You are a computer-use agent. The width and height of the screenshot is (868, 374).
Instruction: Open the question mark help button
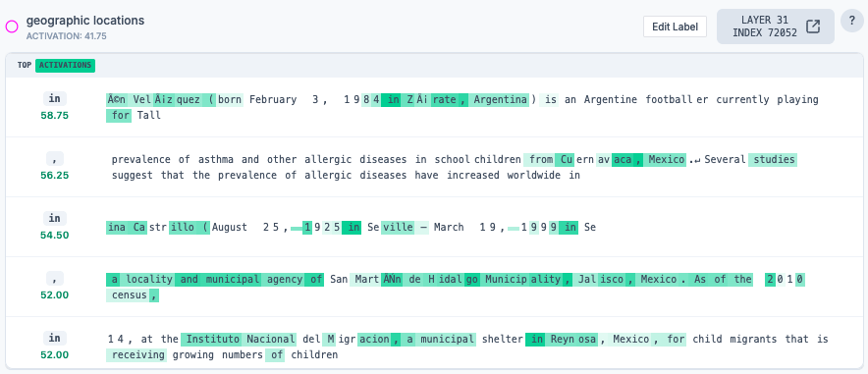coord(852,21)
